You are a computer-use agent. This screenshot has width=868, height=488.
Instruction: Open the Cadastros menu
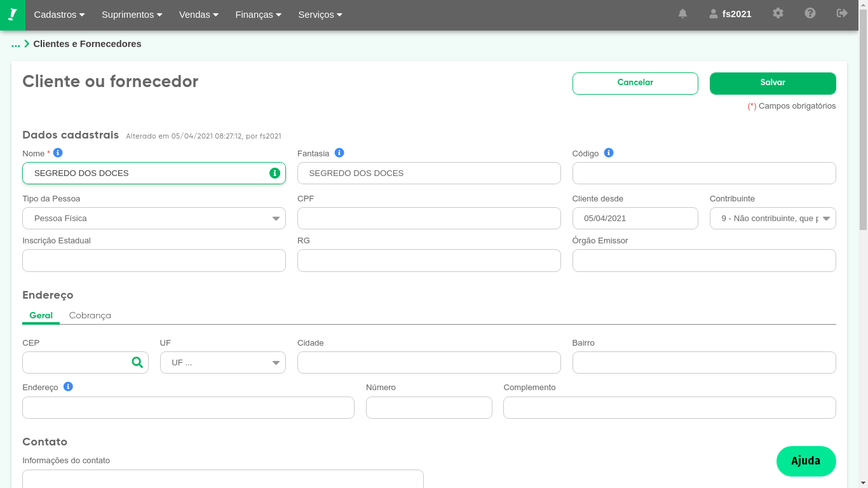(x=59, y=15)
